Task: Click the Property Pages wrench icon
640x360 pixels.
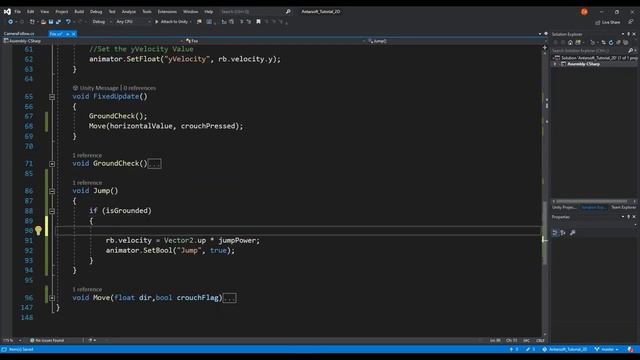Action: pyautogui.click(x=573, y=233)
